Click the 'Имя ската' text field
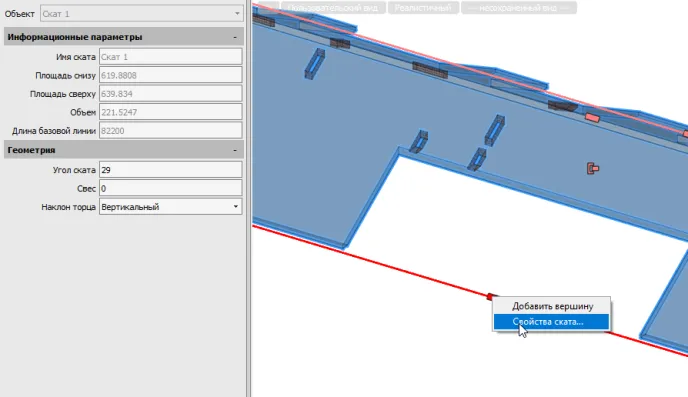The image size is (688, 397). coord(171,57)
